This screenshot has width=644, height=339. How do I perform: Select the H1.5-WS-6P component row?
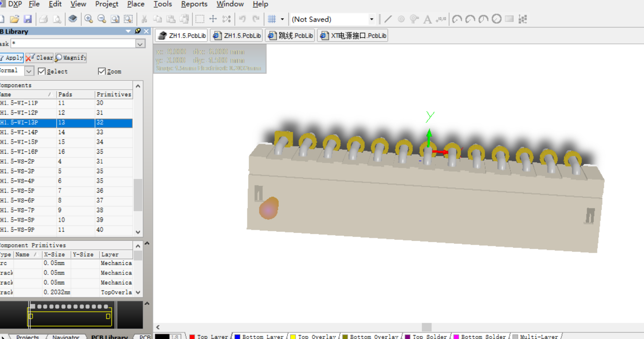pyautogui.click(x=66, y=201)
